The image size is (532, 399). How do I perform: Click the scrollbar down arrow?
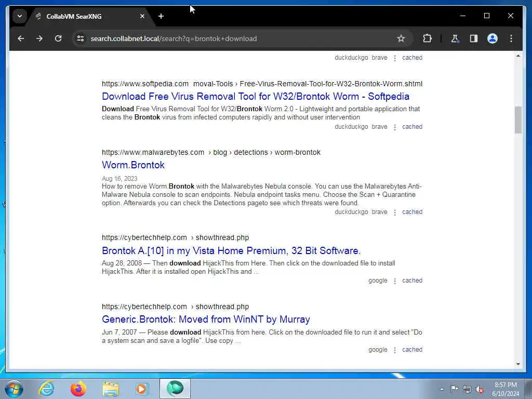pos(518,364)
